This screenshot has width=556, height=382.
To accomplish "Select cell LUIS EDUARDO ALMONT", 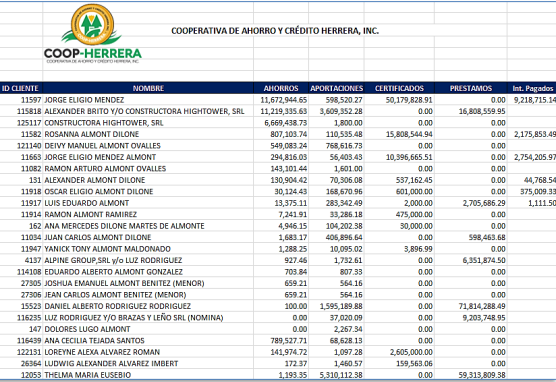I will (x=148, y=203).
